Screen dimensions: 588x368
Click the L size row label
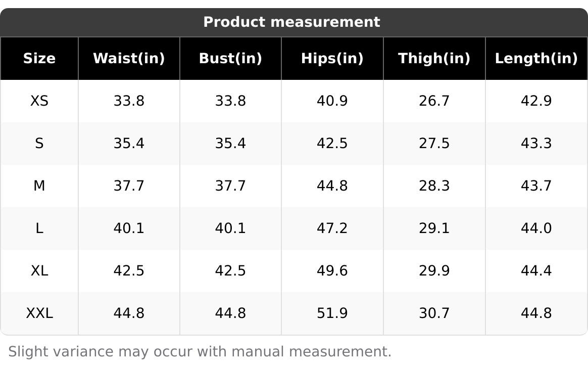[39, 228]
